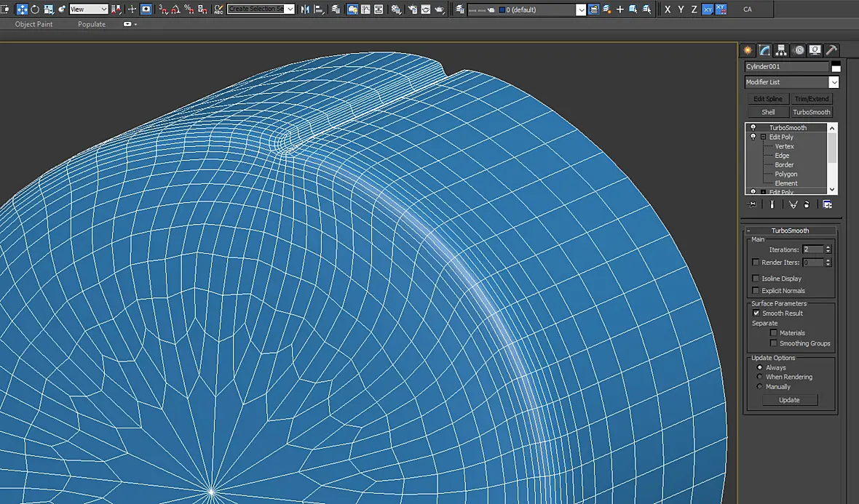Toggle the Scene Explorer icon
This screenshot has width=859, height=504.
tap(336, 9)
